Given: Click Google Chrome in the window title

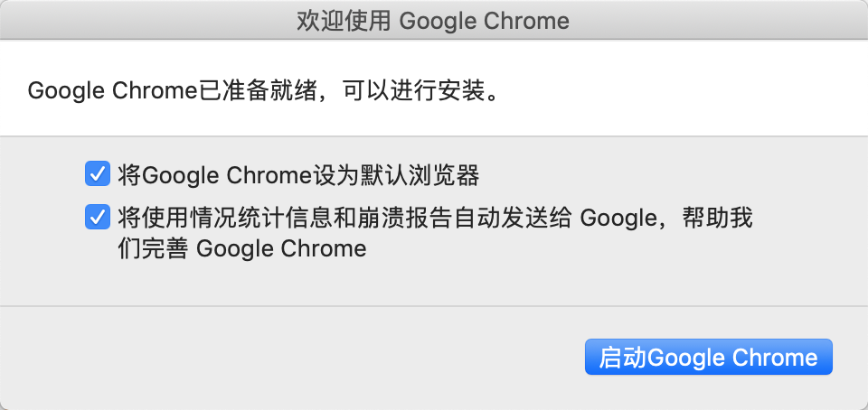Looking at the screenshot, I should pyautogui.click(x=485, y=21).
